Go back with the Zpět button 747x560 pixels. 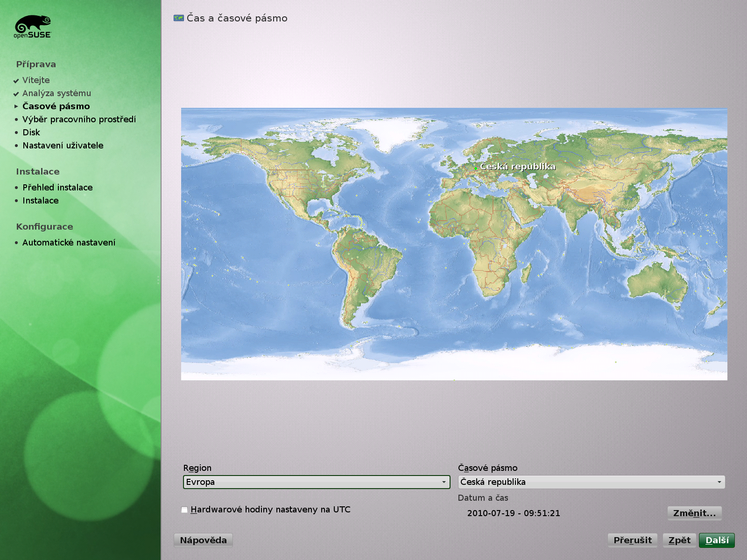point(679,540)
